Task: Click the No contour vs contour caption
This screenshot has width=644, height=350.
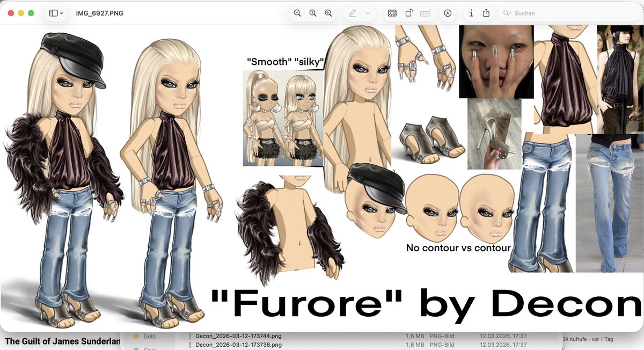Action: coord(458,248)
